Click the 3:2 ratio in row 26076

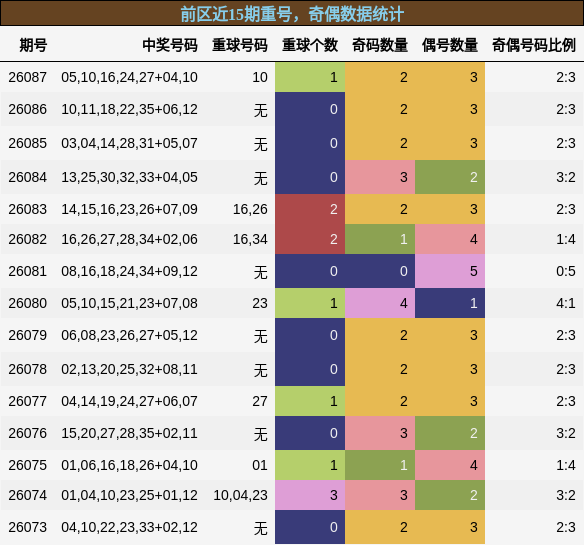pyautogui.click(x=566, y=433)
